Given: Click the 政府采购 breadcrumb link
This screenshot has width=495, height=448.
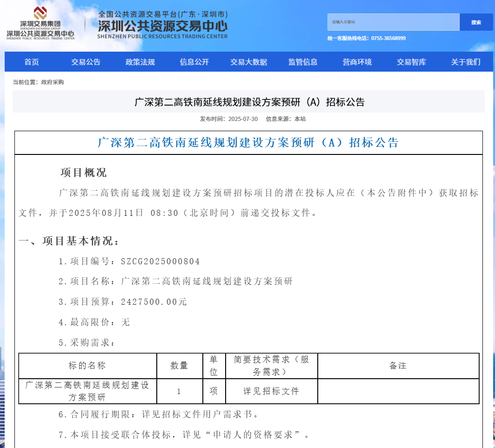Looking at the screenshot, I should click(53, 82).
